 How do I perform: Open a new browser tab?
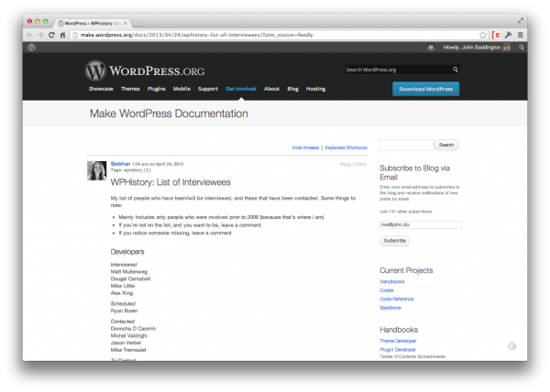[139, 24]
